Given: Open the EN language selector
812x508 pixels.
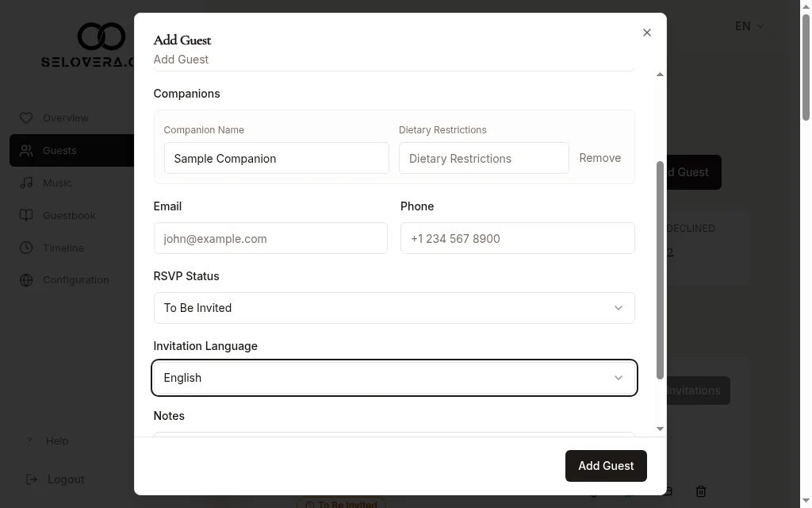Looking at the screenshot, I should 749,26.
